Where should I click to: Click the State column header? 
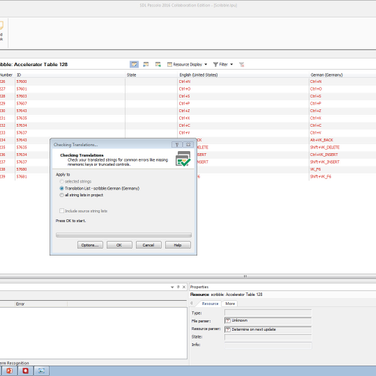[x=152, y=75]
